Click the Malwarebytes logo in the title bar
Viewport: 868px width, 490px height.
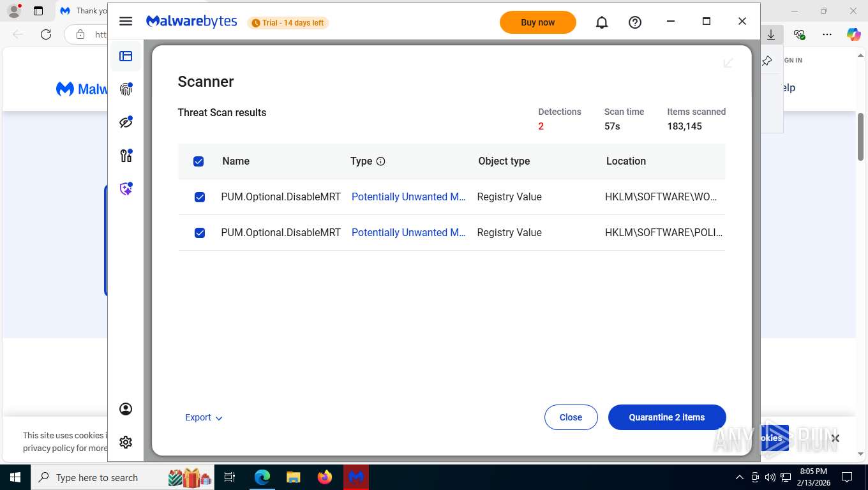point(191,22)
